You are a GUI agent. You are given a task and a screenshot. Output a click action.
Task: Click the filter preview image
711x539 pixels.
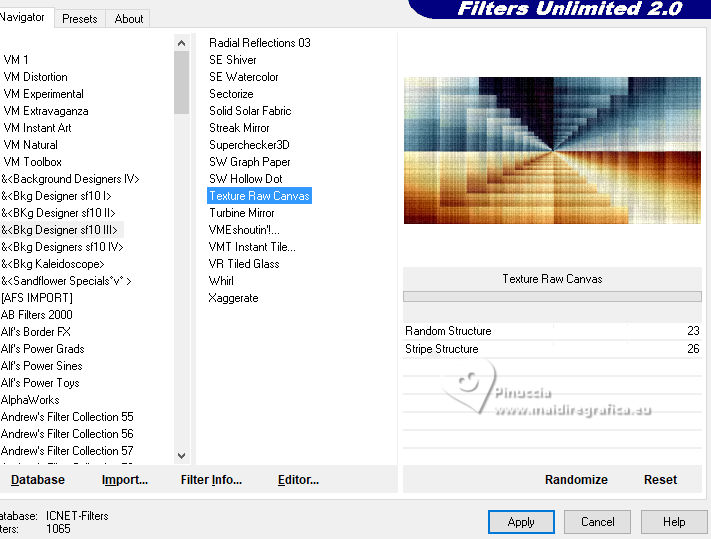coord(552,151)
